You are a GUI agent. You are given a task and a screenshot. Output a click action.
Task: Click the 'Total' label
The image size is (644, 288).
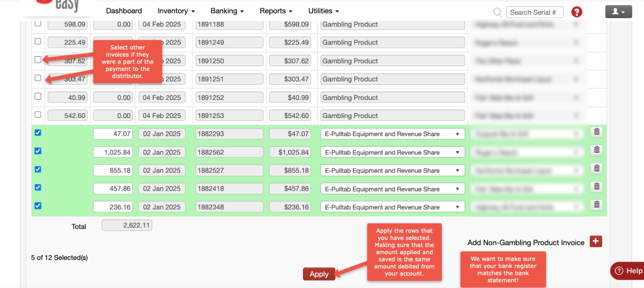click(79, 227)
